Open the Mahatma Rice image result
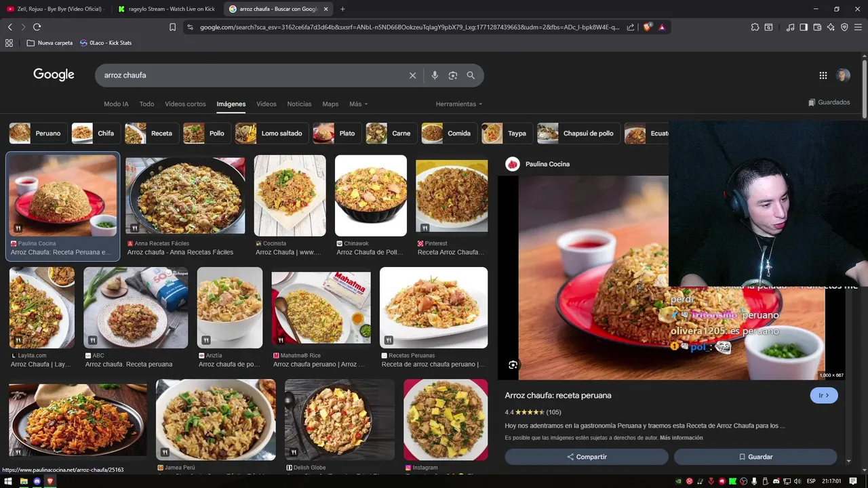This screenshot has height=488, width=868. coord(321,318)
